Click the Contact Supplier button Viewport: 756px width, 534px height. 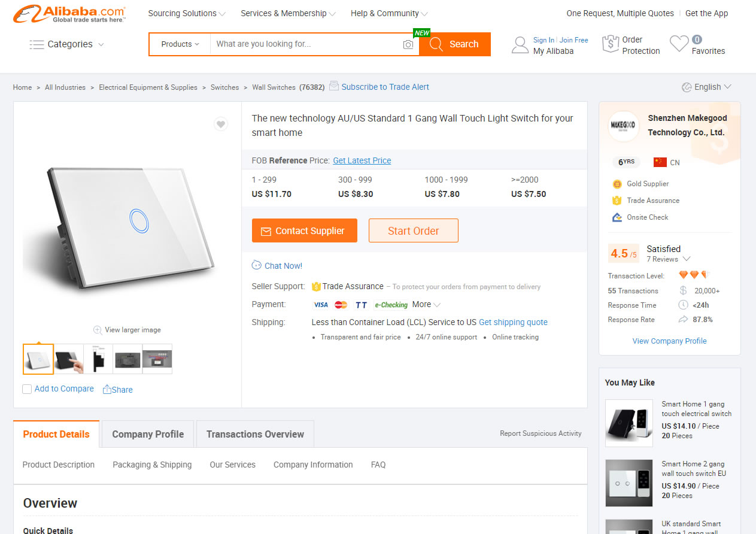click(x=305, y=230)
